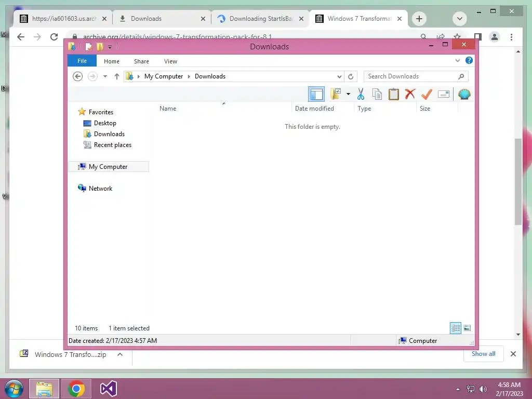The image size is (532, 399).
Task: Click the orange checkmark Properties icon
Action: pos(427,94)
